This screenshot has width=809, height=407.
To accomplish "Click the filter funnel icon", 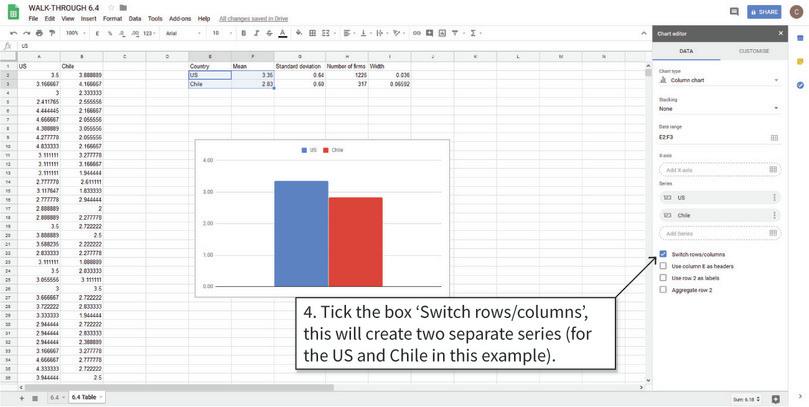I will [x=455, y=33].
